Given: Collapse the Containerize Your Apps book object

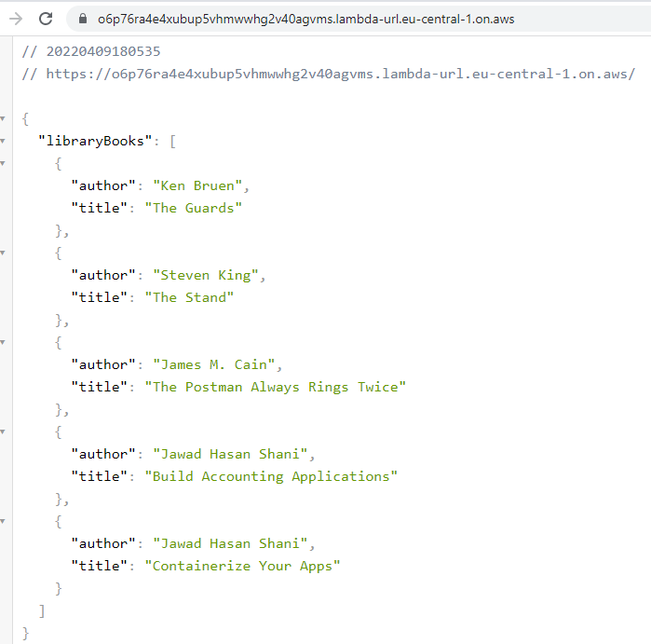Looking at the screenshot, I should pos(3,522).
